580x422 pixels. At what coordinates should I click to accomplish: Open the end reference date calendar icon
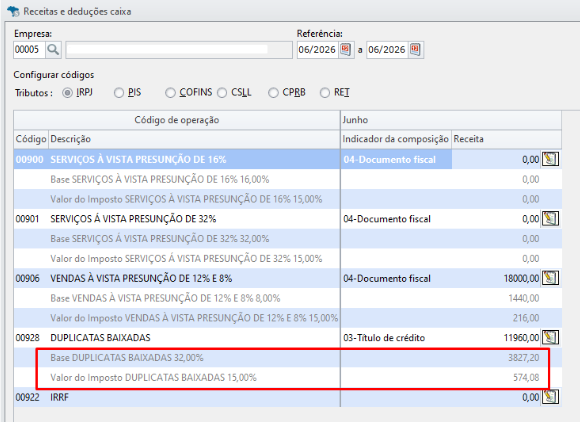415,50
